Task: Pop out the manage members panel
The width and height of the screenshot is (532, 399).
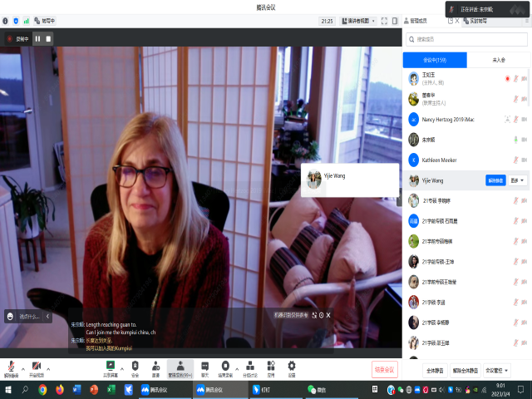Action: (451, 21)
